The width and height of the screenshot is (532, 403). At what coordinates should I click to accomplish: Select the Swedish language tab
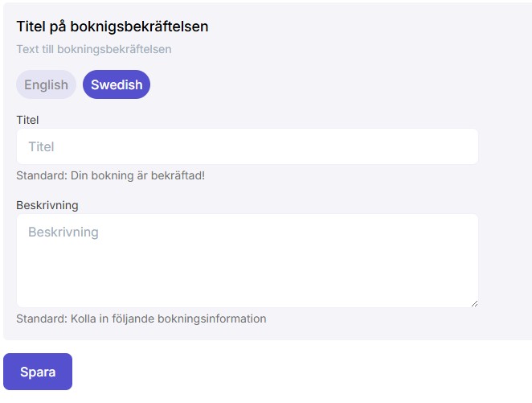click(117, 84)
